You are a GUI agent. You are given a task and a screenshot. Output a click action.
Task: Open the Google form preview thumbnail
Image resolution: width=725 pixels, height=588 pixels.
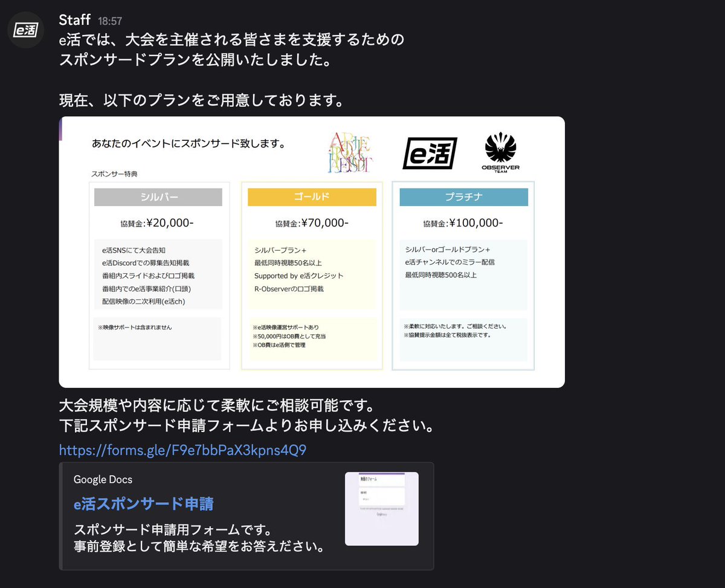point(382,509)
